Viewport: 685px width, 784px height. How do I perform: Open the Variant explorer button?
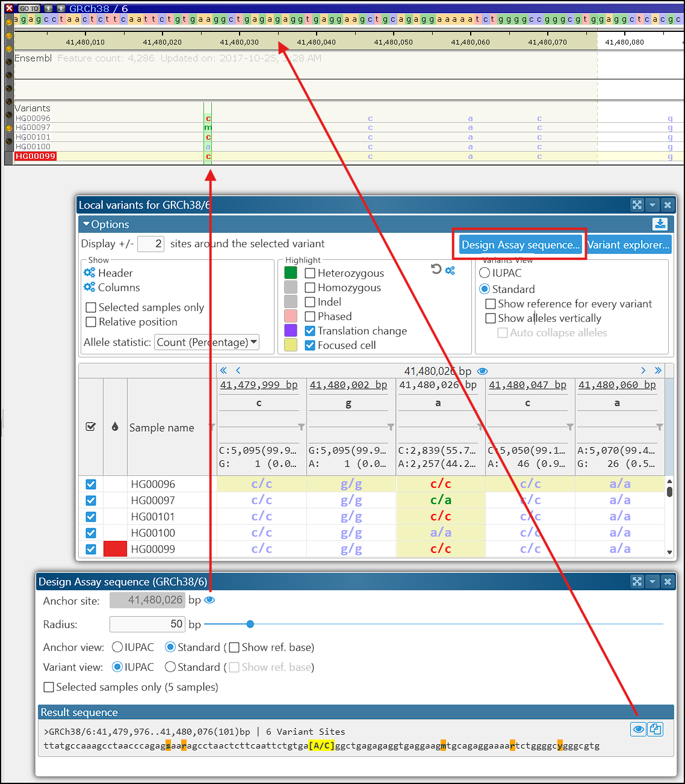628,245
